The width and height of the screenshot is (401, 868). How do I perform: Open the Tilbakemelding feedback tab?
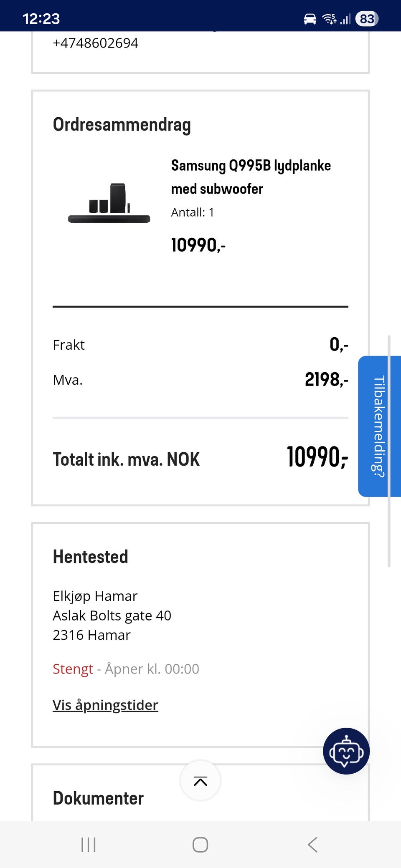(379, 426)
